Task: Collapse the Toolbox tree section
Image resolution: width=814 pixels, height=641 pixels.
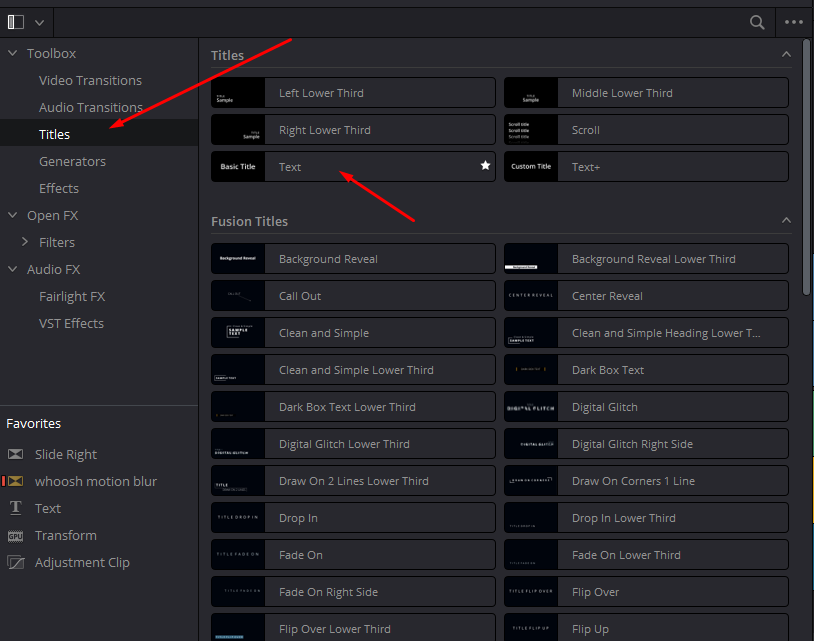Action: click(x=12, y=53)
